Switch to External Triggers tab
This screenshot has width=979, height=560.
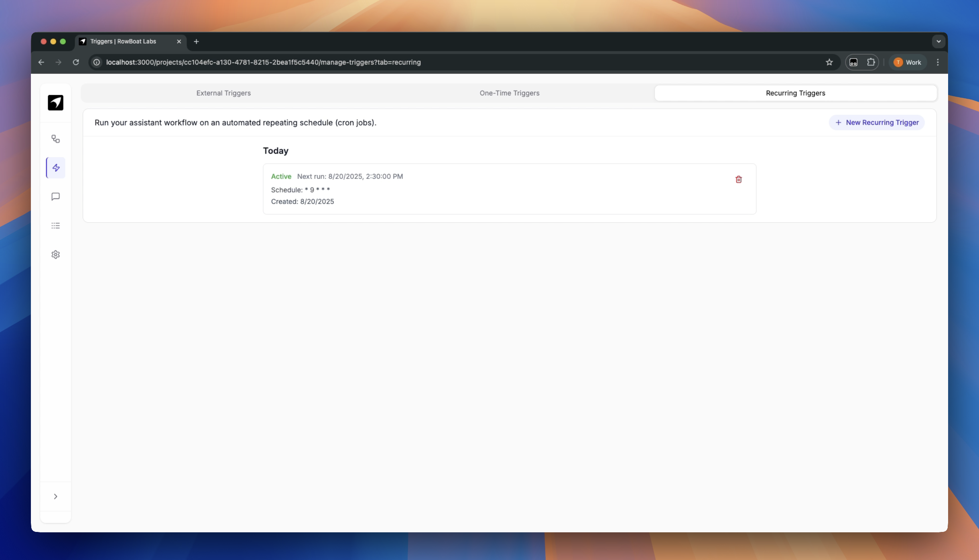click(x=223, y=93)
